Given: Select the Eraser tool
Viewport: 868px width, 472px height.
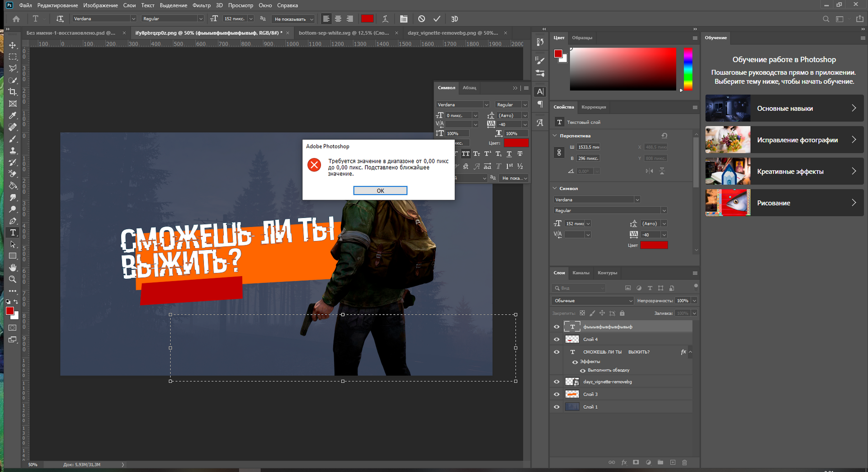Looking at the screenshot, I should point(13,174).
